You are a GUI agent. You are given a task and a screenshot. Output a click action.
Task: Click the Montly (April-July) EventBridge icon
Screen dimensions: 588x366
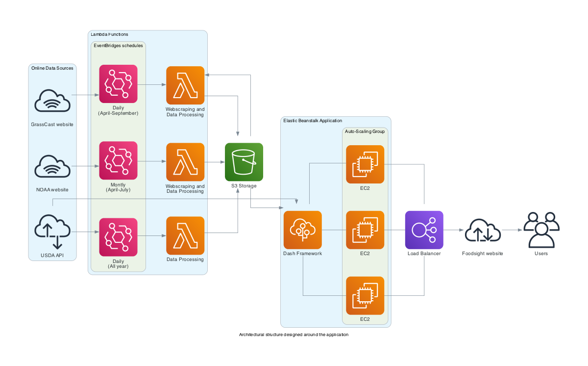coord(118,160)
